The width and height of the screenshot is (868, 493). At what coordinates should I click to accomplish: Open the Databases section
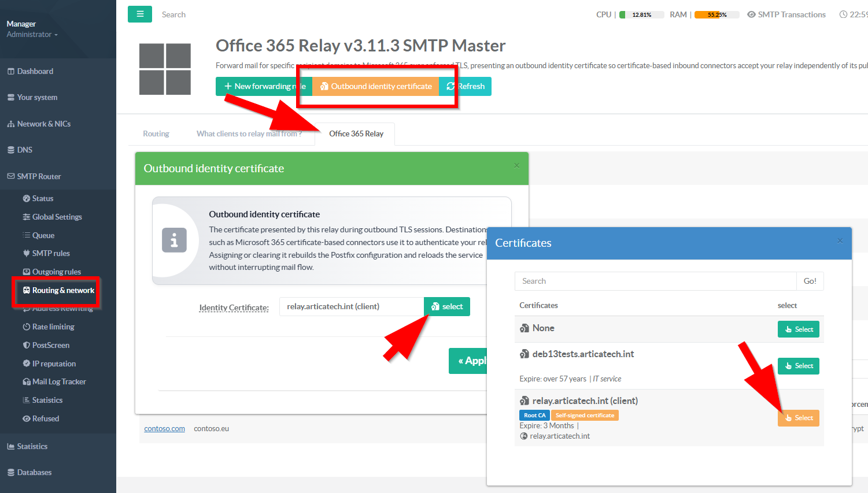click(29, 472)
